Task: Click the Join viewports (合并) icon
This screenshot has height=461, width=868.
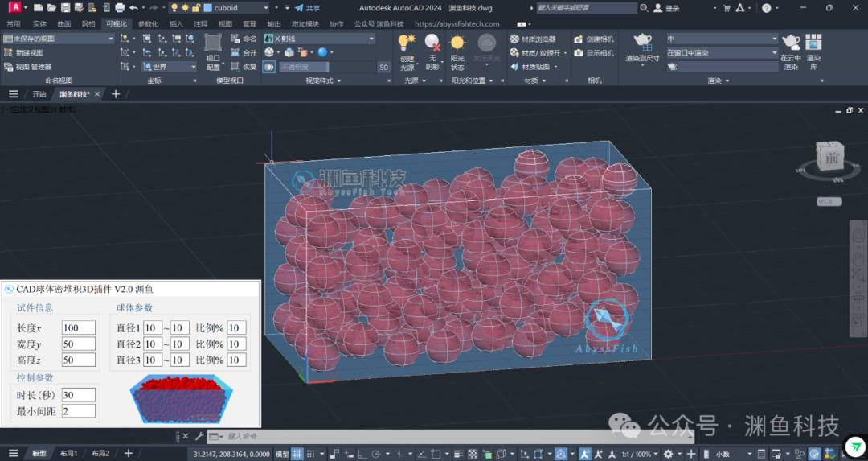Action: coord(244,52)
